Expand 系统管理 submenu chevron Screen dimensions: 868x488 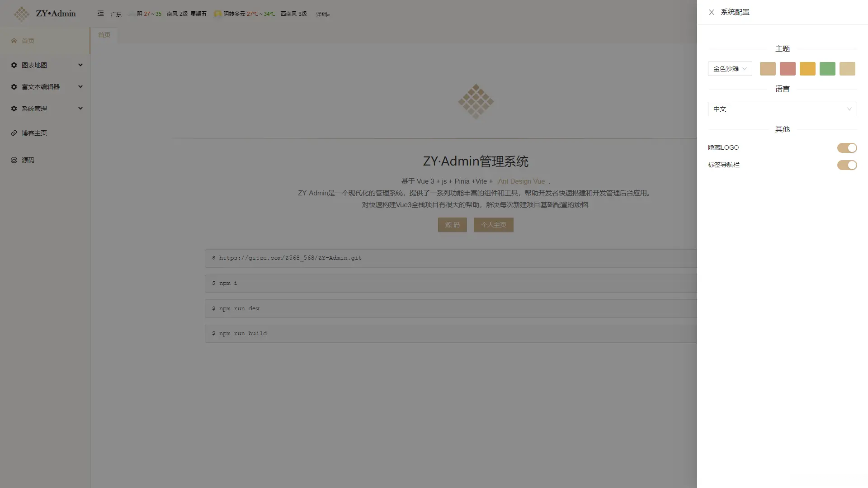coord(80,109)
